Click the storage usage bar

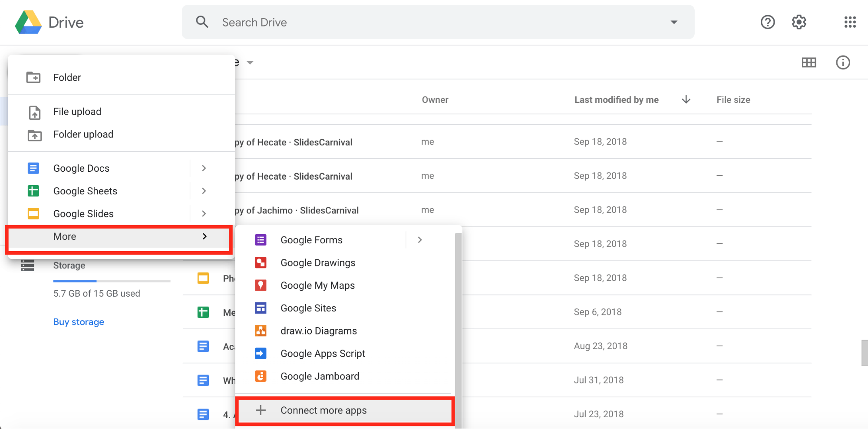112,281
